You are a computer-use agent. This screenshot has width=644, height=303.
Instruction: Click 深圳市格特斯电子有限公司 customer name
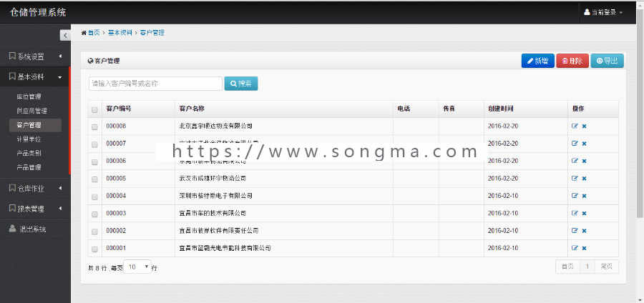point(216,196)
